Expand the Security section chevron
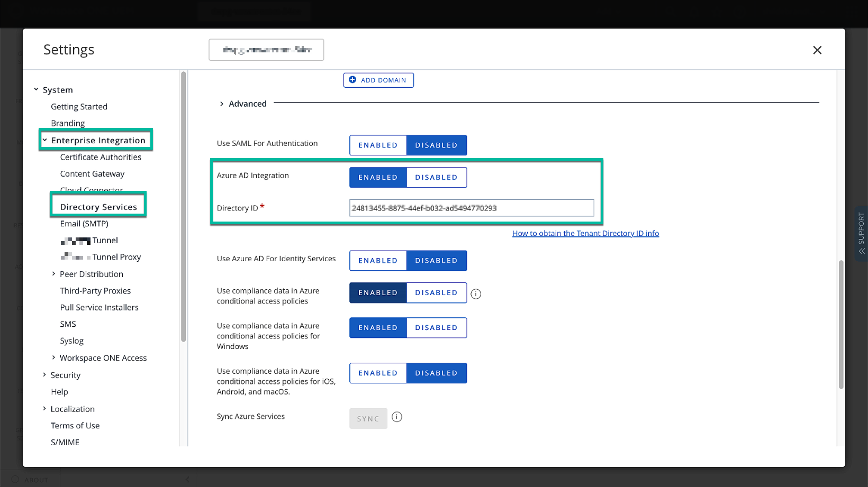 click(44, 375)
